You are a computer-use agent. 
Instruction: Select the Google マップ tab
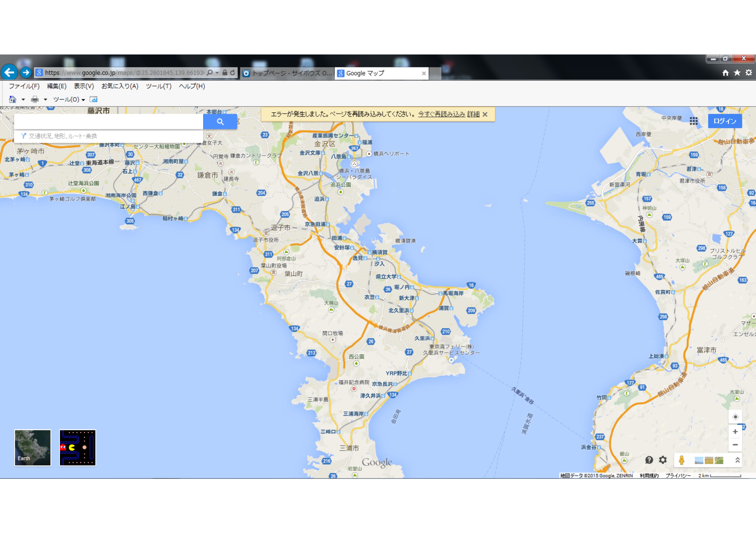(x=382, y=73)
